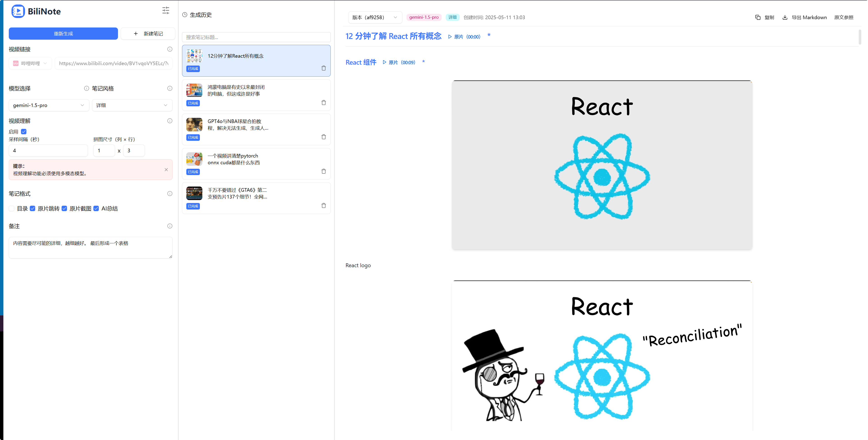
Task: Open the 版本 (af9258) version selector
Action: click(x=375, y=18)
